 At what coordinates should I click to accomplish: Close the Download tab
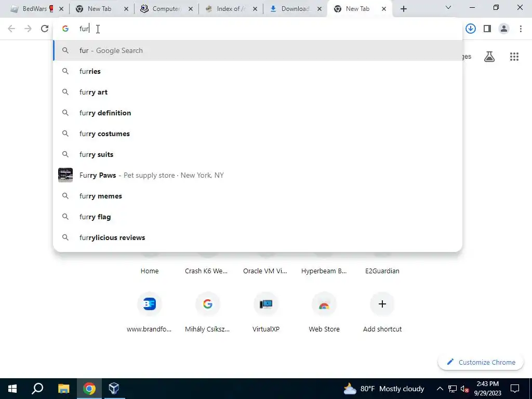[320, 9]
